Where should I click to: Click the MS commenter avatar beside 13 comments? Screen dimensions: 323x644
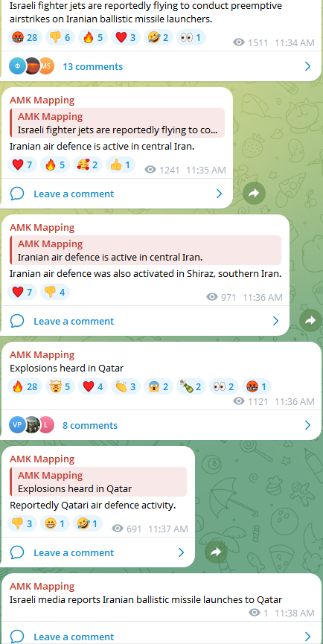coord(46,66)
